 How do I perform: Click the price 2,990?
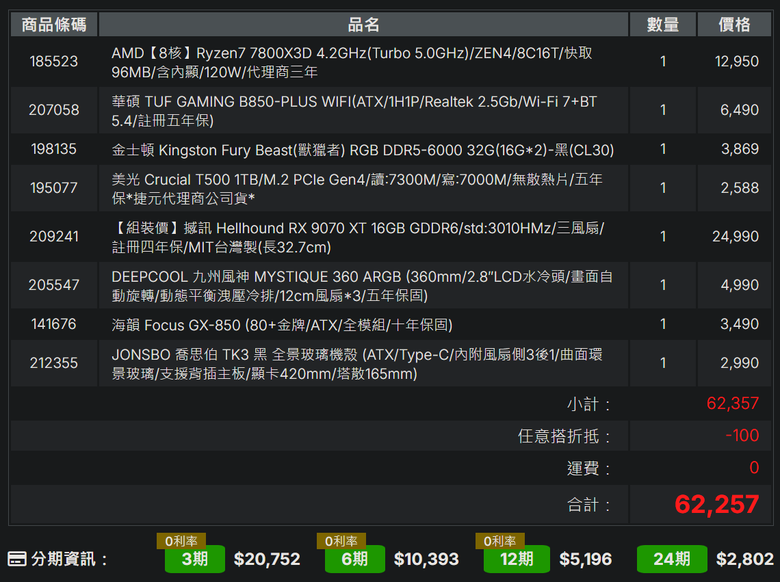click(x=740, y=363)
